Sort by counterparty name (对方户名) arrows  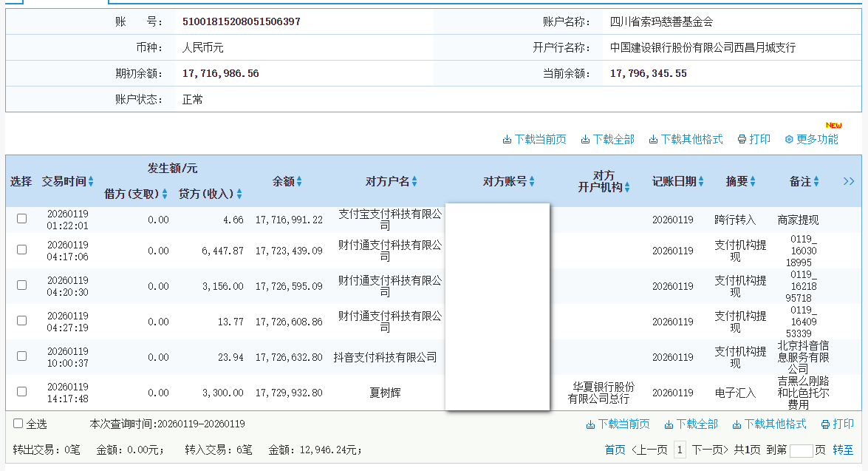pyautogui.click(x=414, y=182)
